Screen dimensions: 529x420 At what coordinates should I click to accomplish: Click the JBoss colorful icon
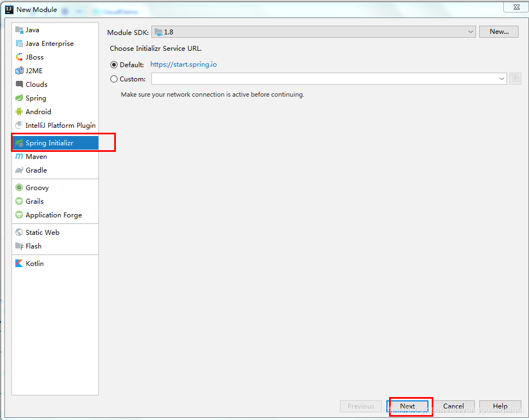[x=19, y=57]
